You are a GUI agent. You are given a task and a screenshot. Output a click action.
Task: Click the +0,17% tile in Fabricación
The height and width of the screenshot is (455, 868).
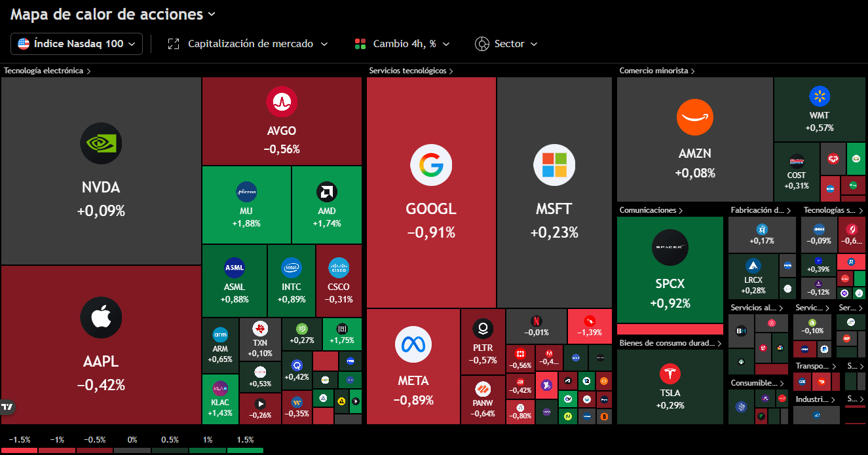tap(762, 235)
